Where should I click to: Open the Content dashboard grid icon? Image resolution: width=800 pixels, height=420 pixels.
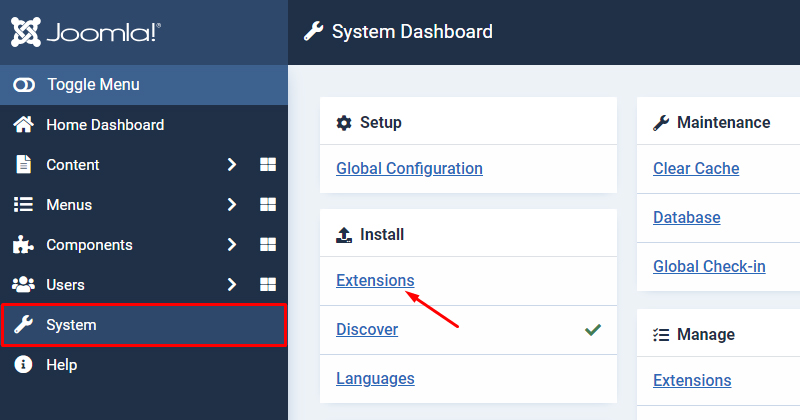[x=267, y=165]
